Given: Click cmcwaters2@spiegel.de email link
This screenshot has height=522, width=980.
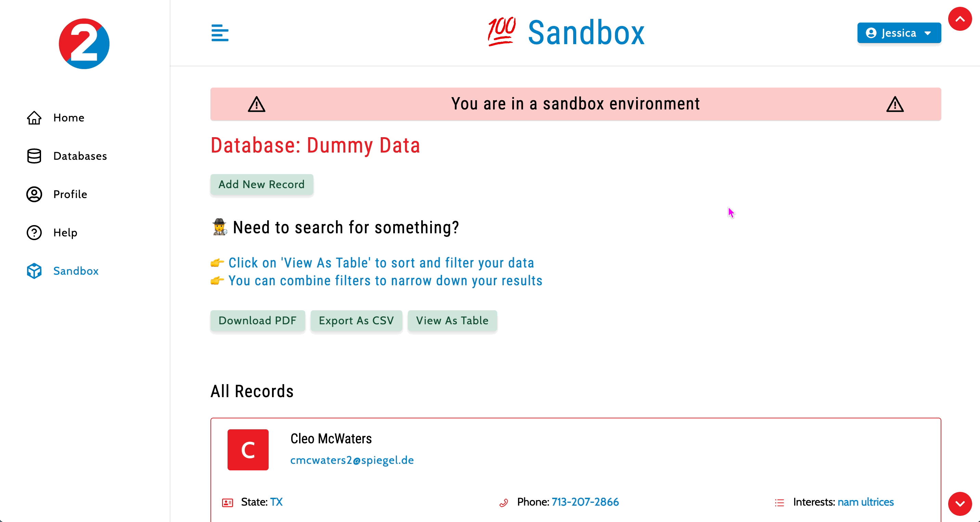Looking at the screenshot, I should pos(352,460).
